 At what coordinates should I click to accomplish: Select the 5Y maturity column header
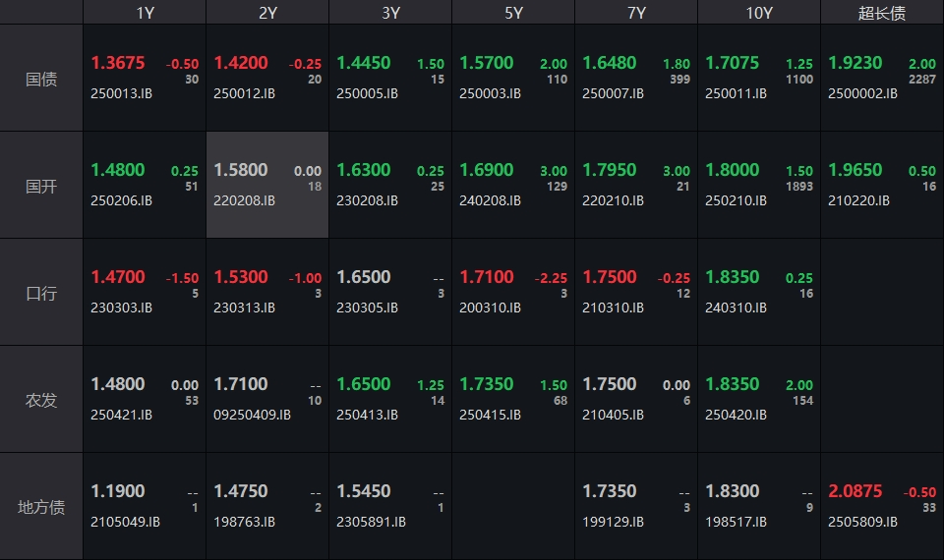click(x=513, y=13)
